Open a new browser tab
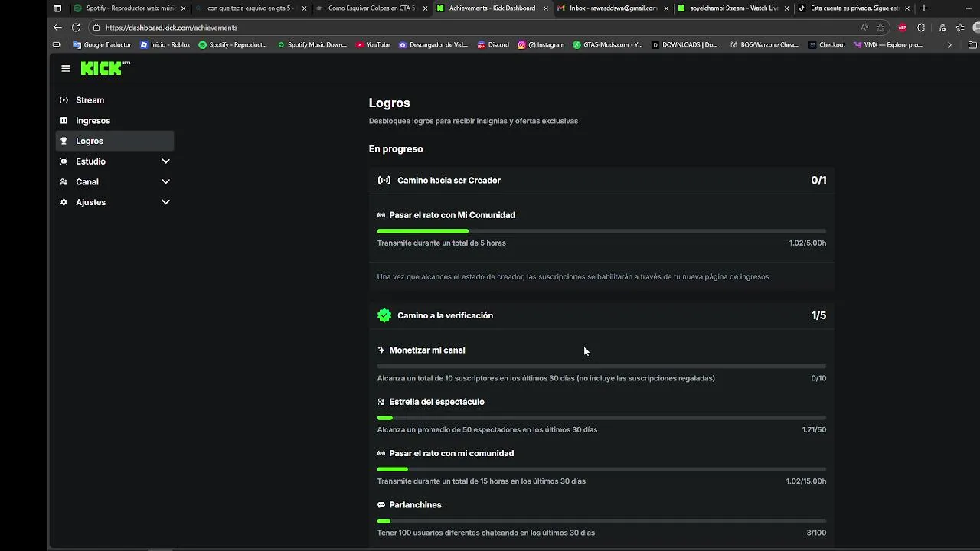980x551 pixels. coord(924,8)
